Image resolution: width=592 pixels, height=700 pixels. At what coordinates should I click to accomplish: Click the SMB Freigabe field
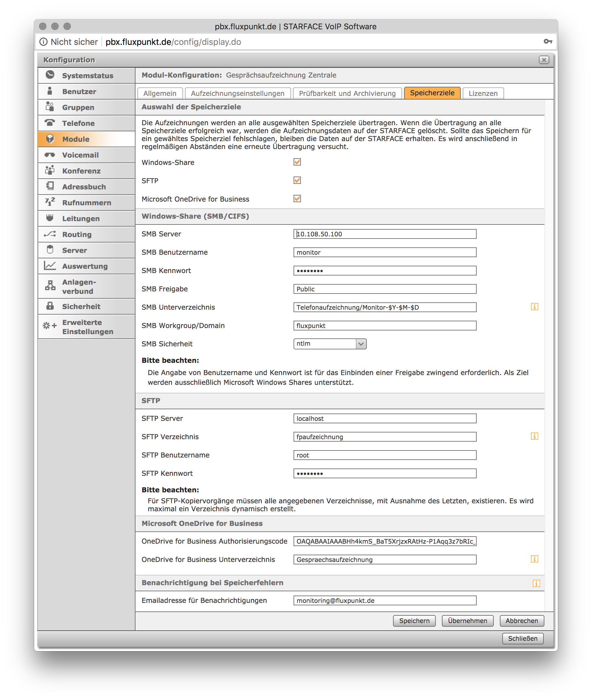385,289
